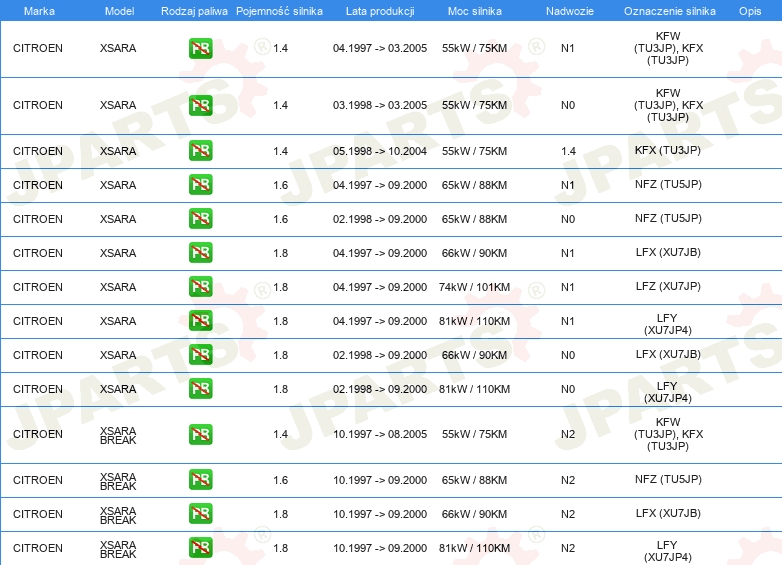Click LFX (XU7JB) in the XSARA BREAK row
The height and width of the screenshot is (565, 782).
(668, 513)
